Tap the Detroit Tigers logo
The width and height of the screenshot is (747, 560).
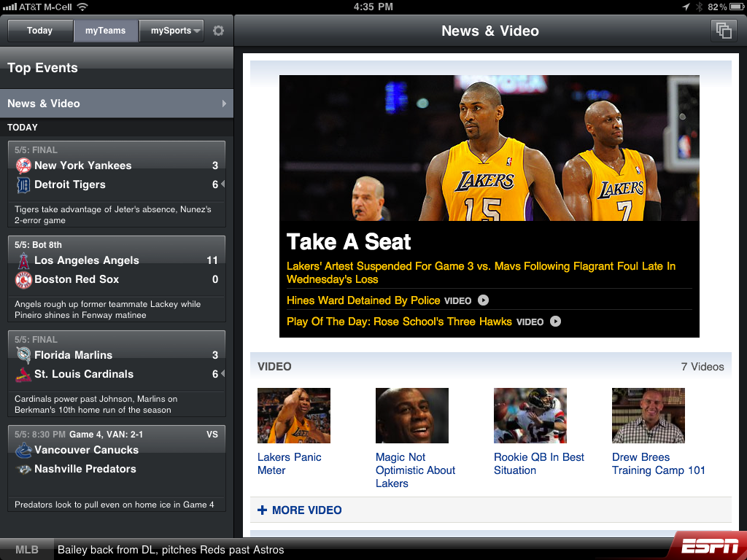tap(23, 184)
